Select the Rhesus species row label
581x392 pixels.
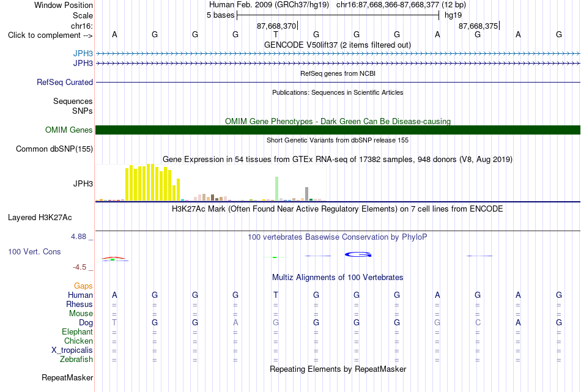click(x=80, y=304)
